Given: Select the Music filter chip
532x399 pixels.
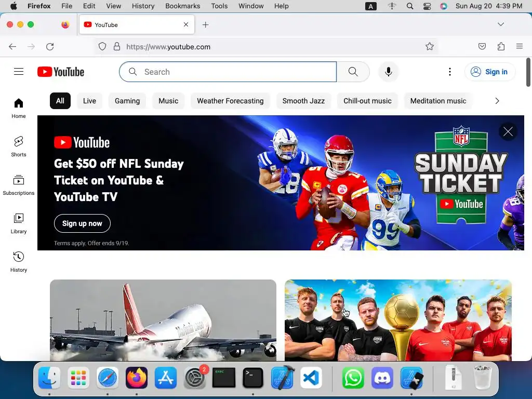Looking at the screenshot, I should tap(168, 101).
